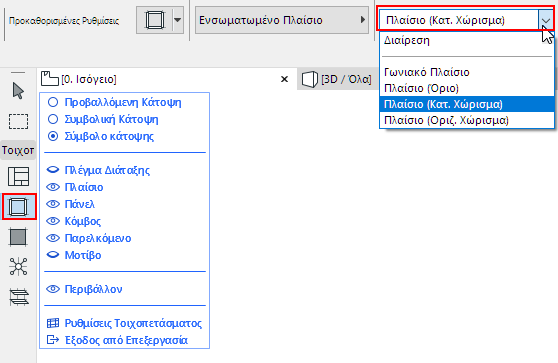The image size is (558, 363).
Task: Toggle visibility of Πλέγμα Διάταξης
Action: click(53, 170)
